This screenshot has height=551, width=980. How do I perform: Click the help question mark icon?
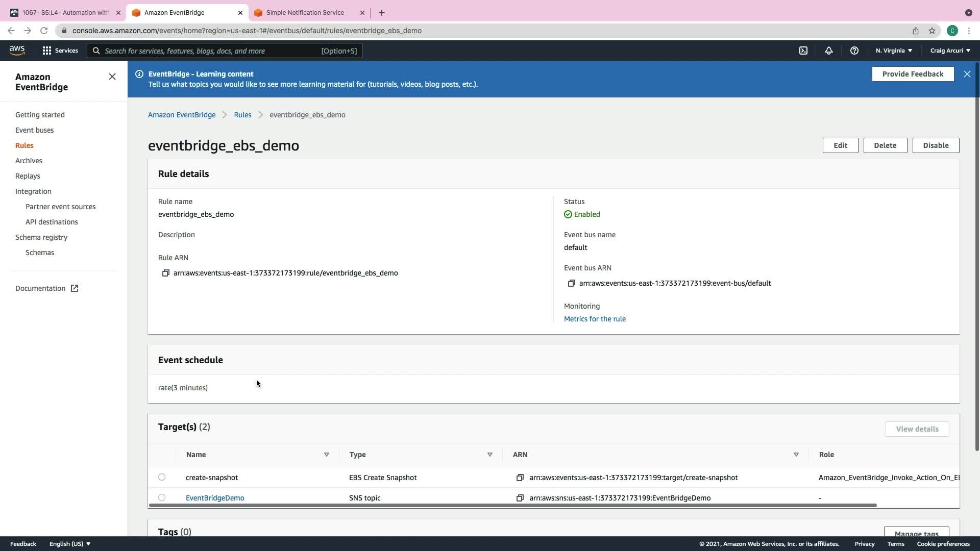(x=854, y=51)
